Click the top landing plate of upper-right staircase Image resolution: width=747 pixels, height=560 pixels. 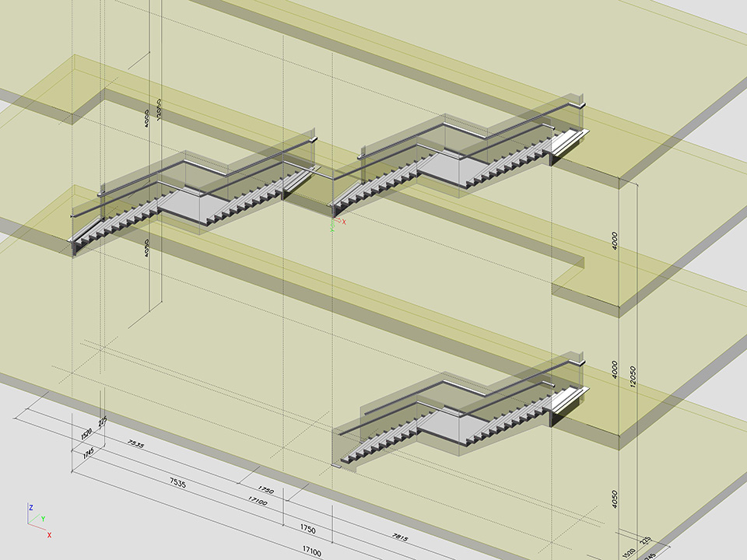click(x=570, y=140)
